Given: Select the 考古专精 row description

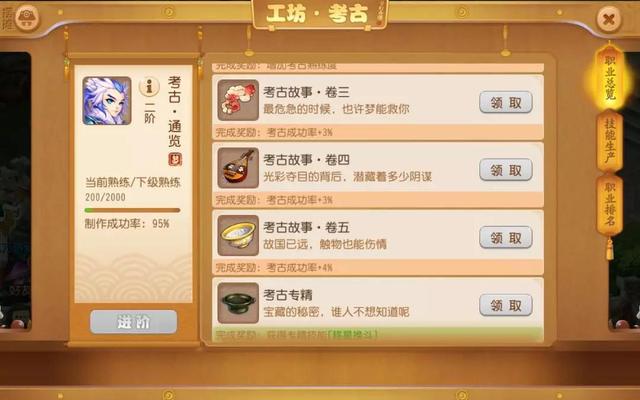Looking at the screenshot, I should click(x=336, y=312).
